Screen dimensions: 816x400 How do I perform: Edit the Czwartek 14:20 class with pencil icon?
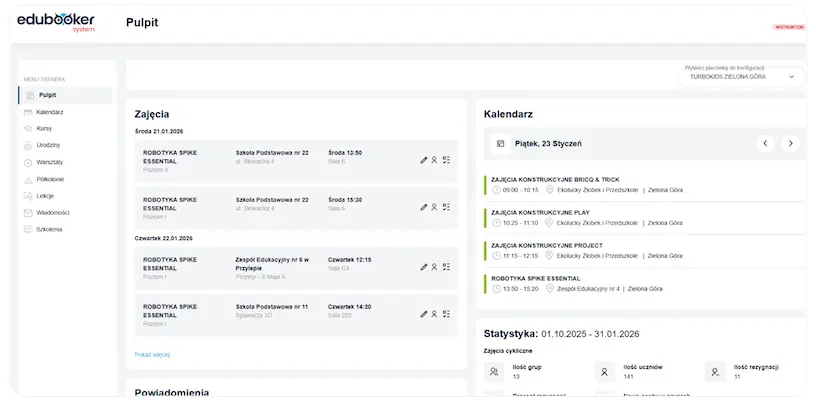[x=424, y=314]
